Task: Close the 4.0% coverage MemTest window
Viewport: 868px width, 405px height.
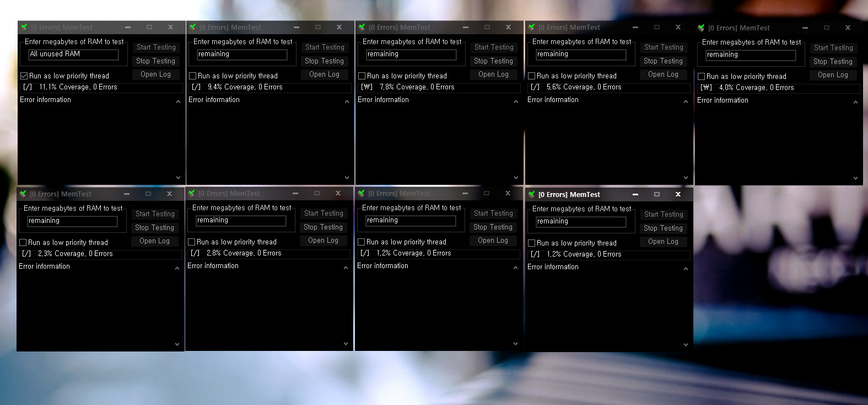Action: click(x=848, y=28)
